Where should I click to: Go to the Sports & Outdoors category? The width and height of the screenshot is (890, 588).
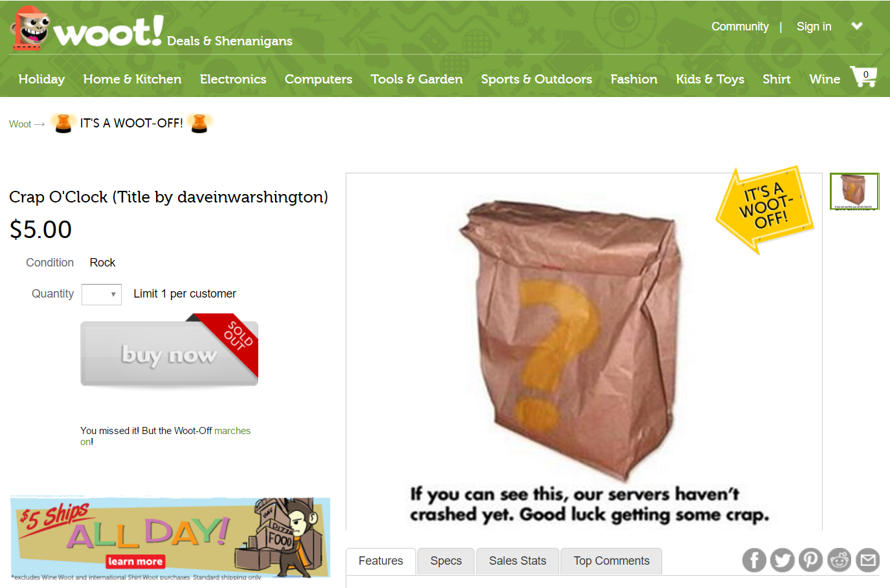537,79
